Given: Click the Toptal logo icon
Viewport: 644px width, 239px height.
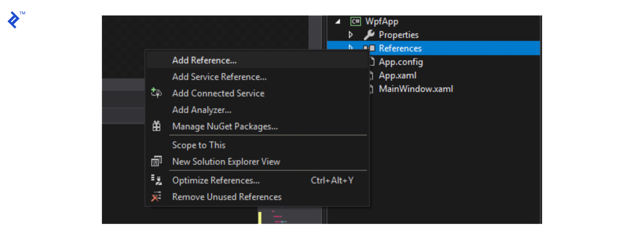Looking at the screenshot, I should click(13, 20).
